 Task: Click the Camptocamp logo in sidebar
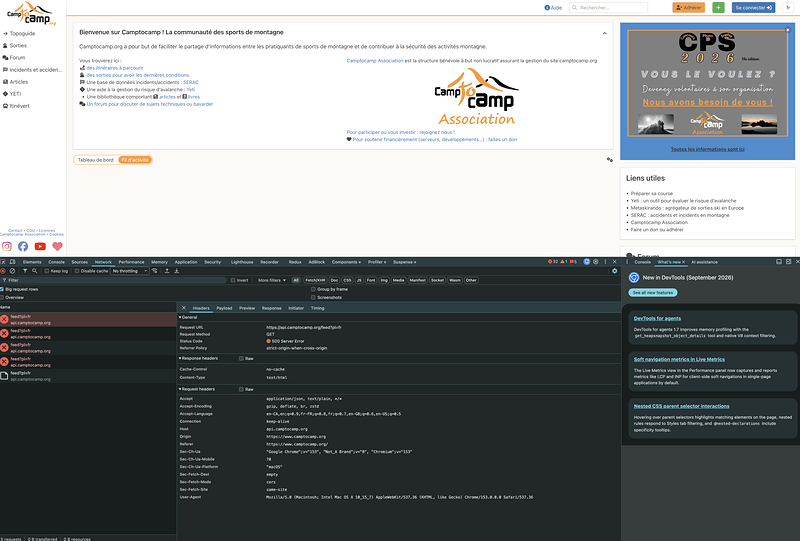[x=31, y=13]
